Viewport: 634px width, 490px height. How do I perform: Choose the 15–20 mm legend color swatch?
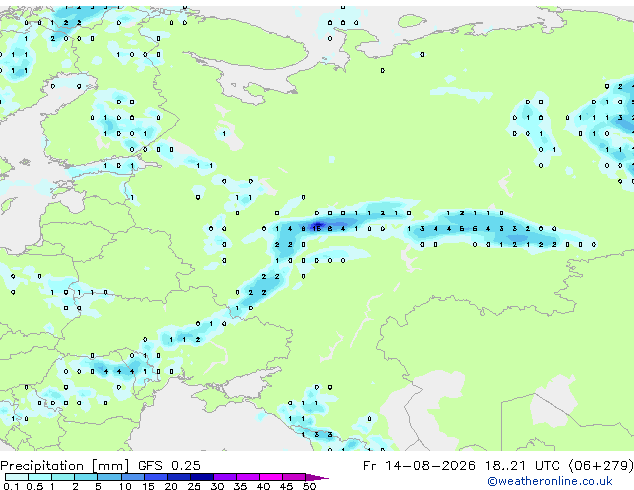coord(156,477)
